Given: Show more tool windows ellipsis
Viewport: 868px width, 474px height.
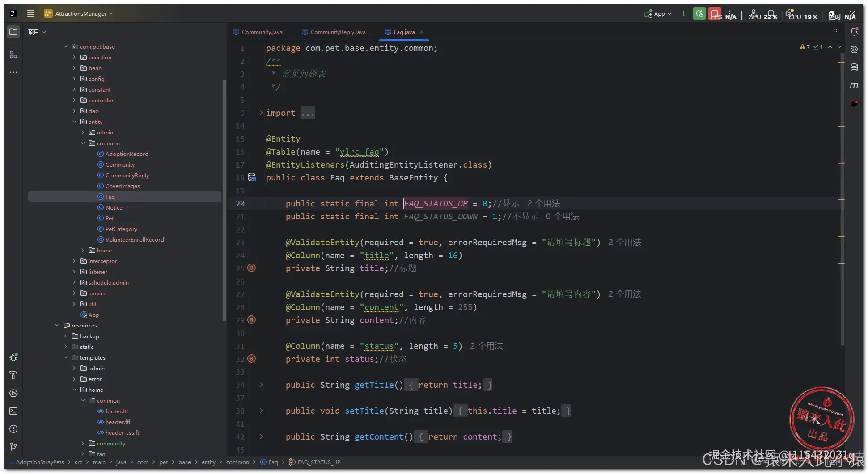Looking at the screenshot, I should click(x=13, y=72).
